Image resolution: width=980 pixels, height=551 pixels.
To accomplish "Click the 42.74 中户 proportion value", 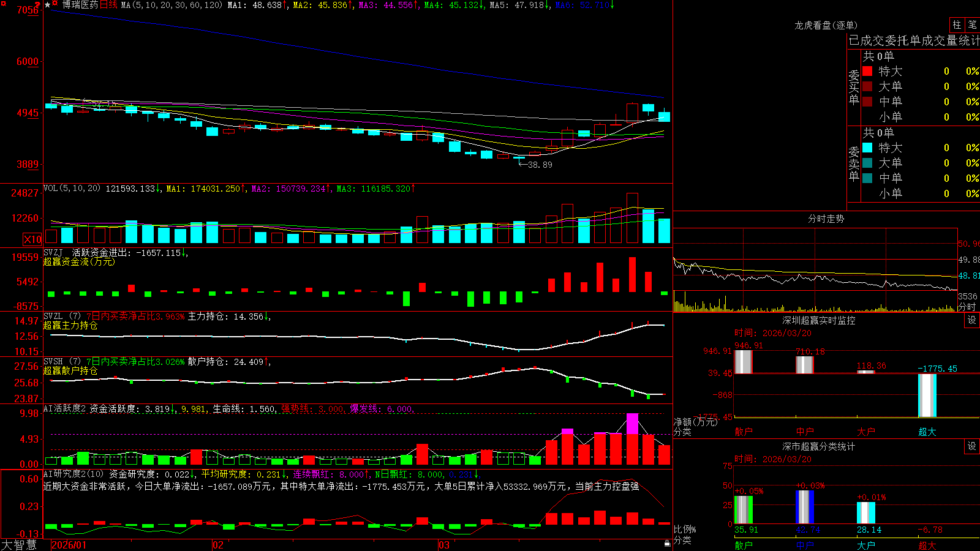I will pos(808,530).
